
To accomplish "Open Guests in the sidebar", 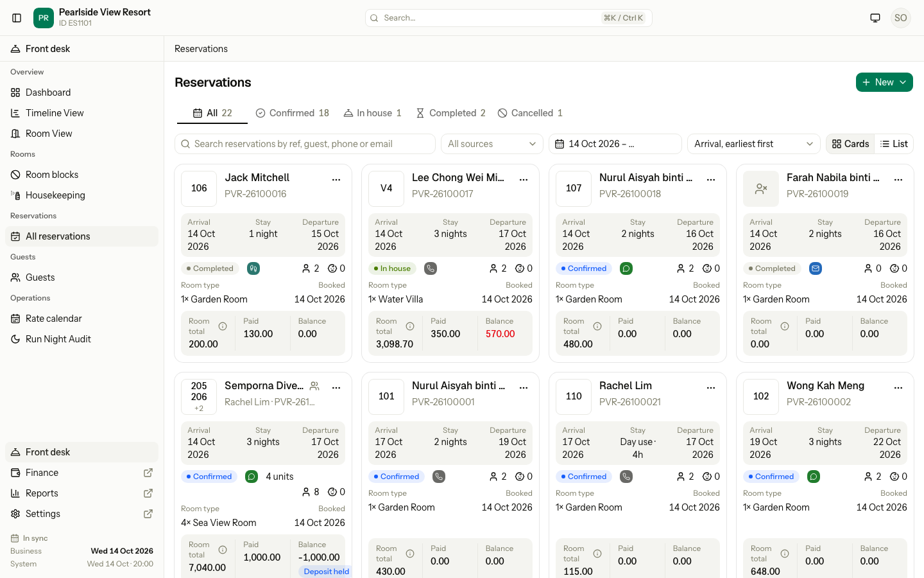I will pyautogui.click(x=81, y=277).
